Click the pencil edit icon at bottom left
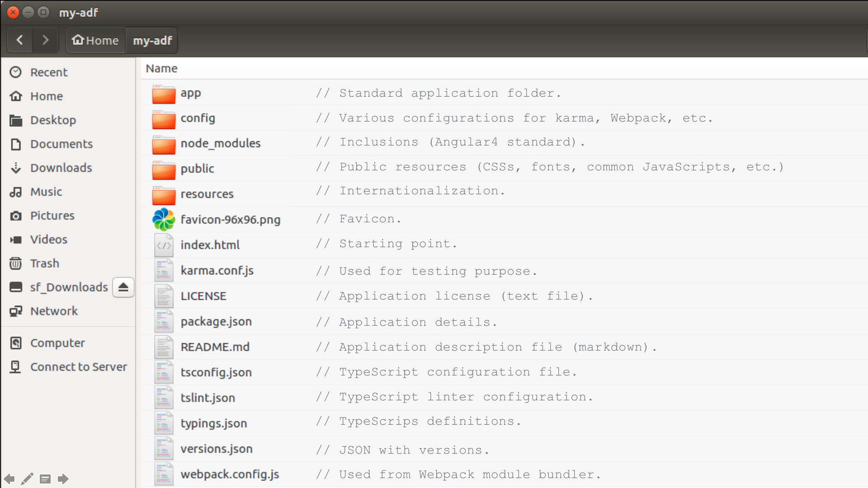 click(x=27, y=479)
